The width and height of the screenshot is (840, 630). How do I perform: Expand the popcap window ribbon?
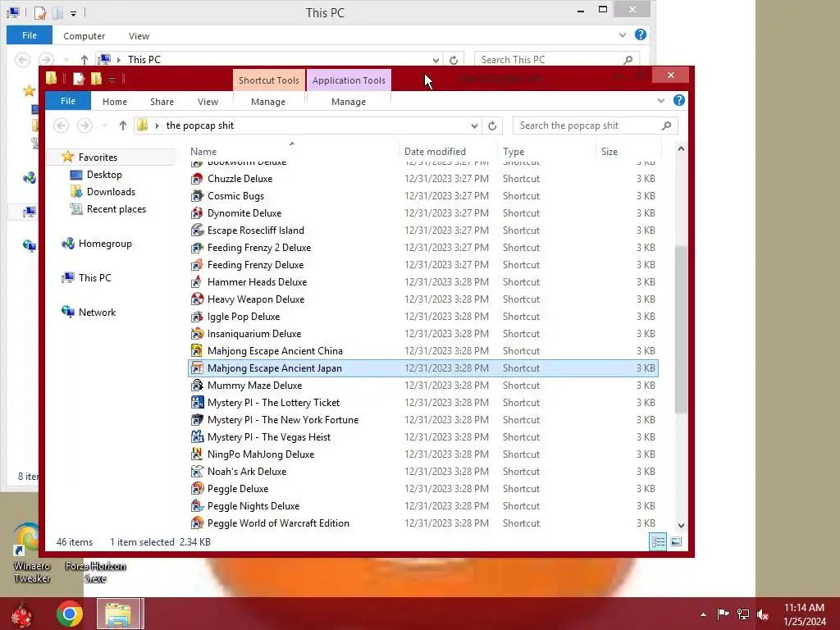(660, 101)
